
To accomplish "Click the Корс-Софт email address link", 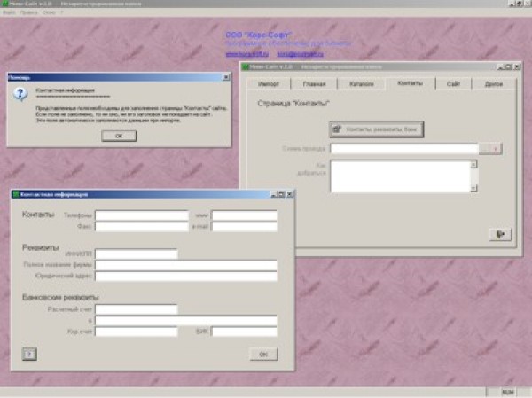I will [x=301, y=54].
